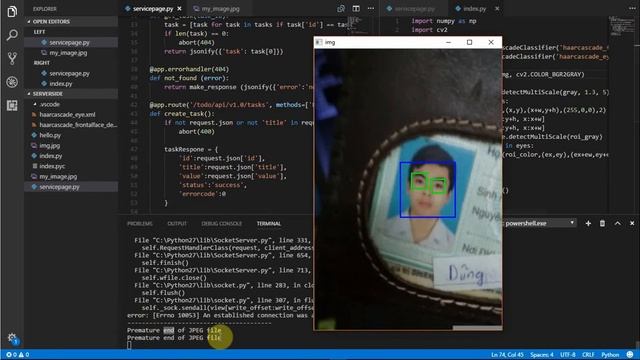Open More Actions for left editor group
Viewport: 640px width, 360px height.
pos(371,9)
